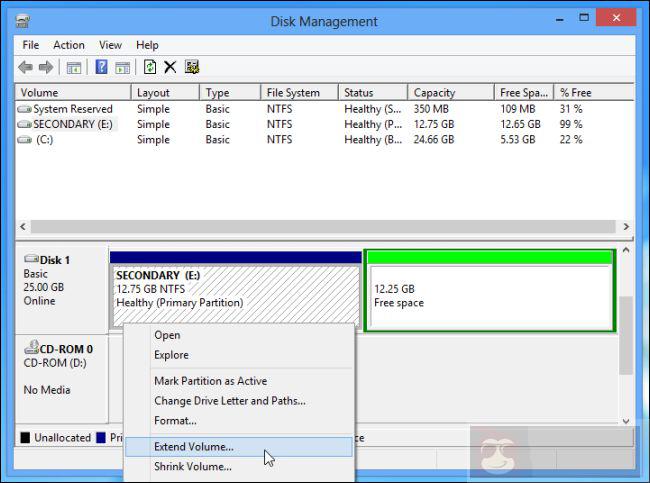Click the Forward arrow toolbar icon
650x483 pixels.
coord(46,67)
